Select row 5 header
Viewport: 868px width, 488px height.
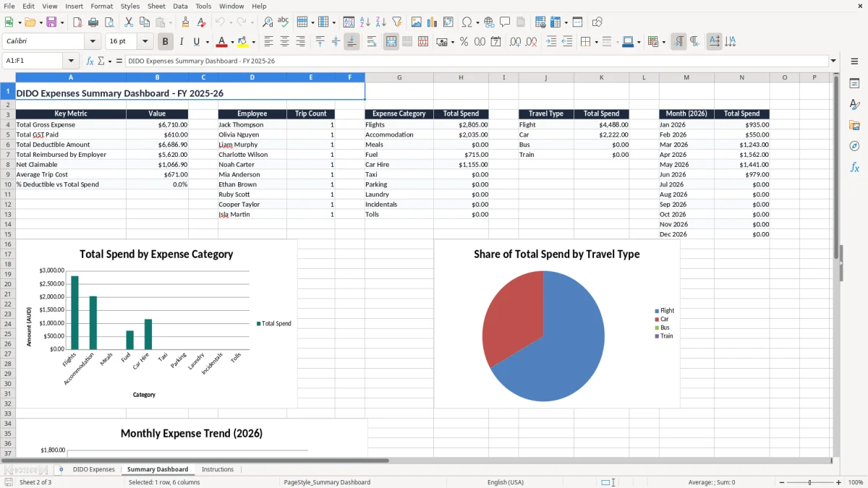(8, 134)
